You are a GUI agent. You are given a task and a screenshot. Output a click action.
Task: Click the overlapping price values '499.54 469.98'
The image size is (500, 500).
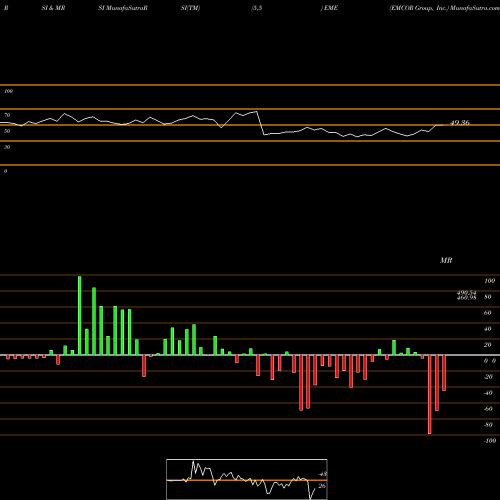point(466,295)
